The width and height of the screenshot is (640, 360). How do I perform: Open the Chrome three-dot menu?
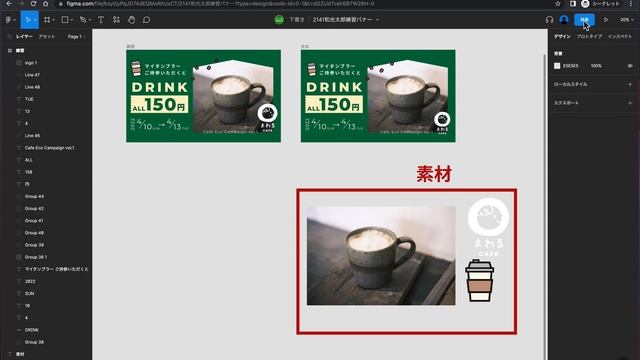[x=631, y=4]
